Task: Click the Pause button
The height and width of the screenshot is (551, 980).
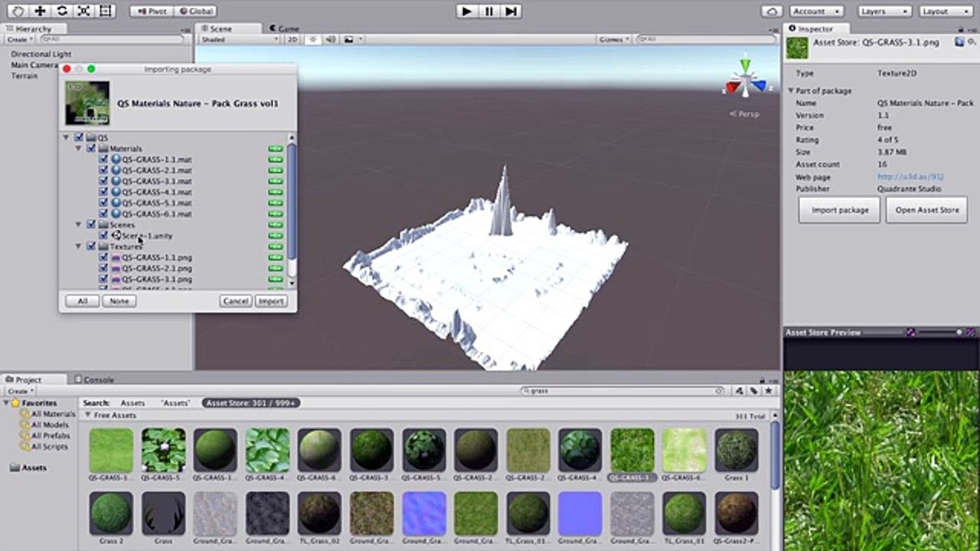Action: coord(488,11)
